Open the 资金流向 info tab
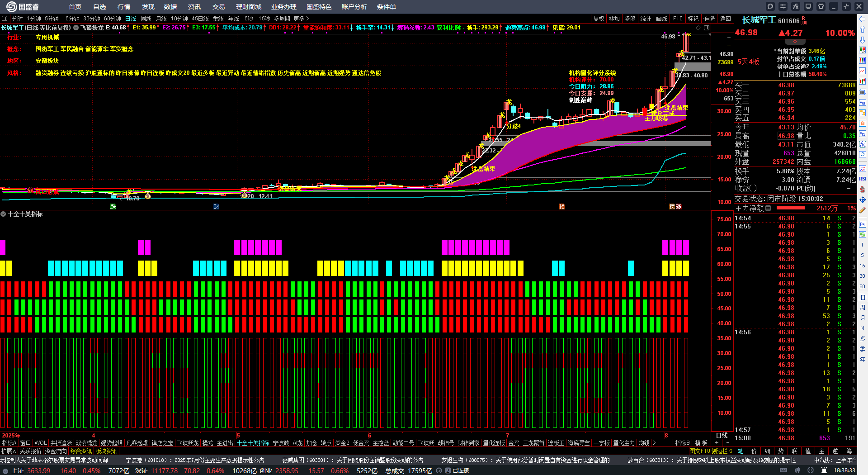 click(56, 451)
